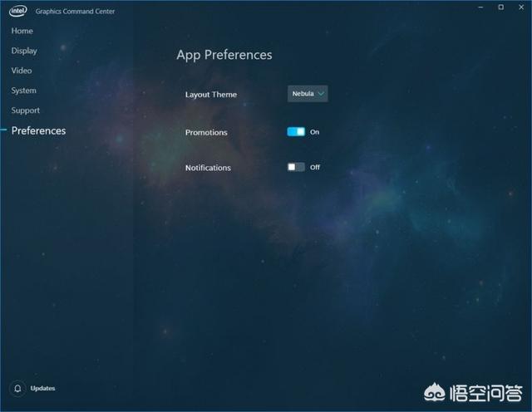Close the Graphics Command Center window
This screenshot has height=412, width=532.
521,7
